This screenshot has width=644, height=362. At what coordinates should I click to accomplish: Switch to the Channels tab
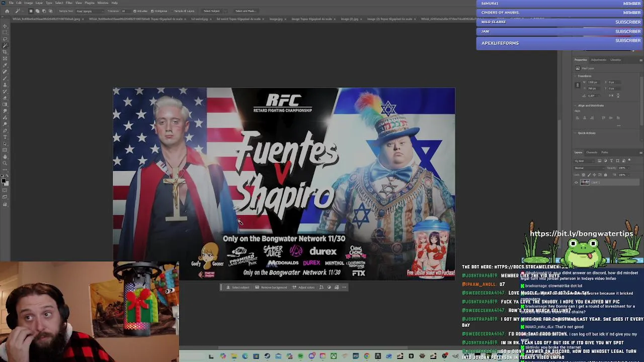[x=592, y=152]
